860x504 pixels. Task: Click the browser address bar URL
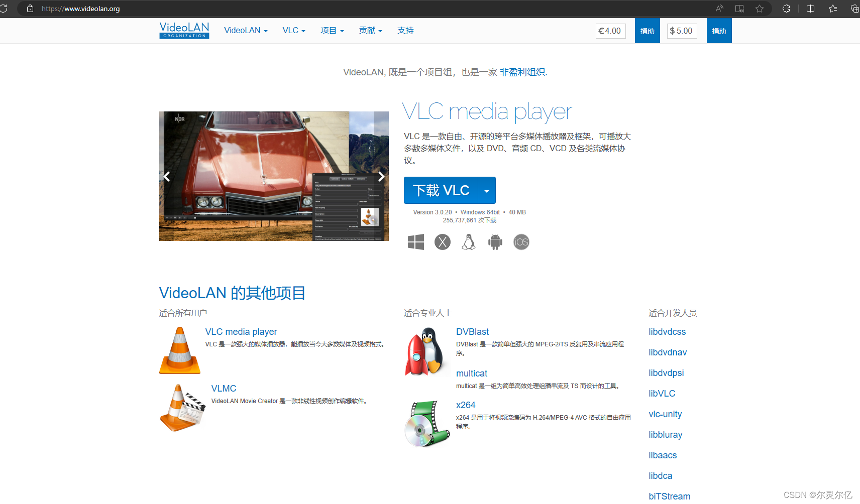[x=81, y=9]
